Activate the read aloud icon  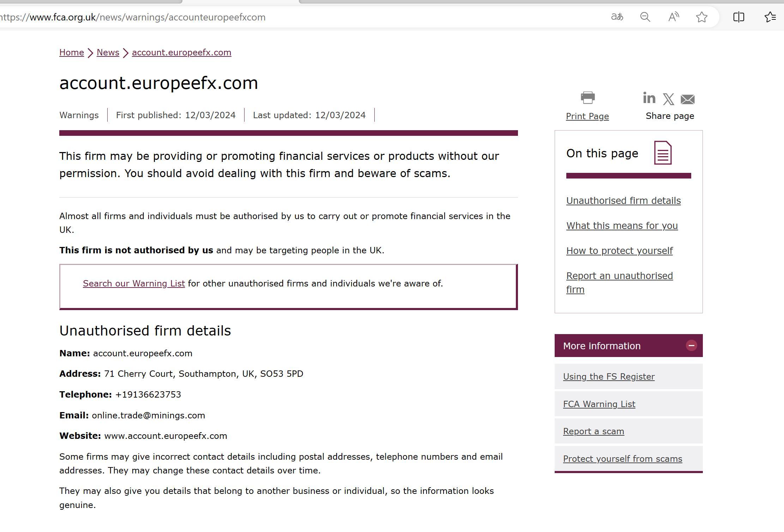pos(674,17)
